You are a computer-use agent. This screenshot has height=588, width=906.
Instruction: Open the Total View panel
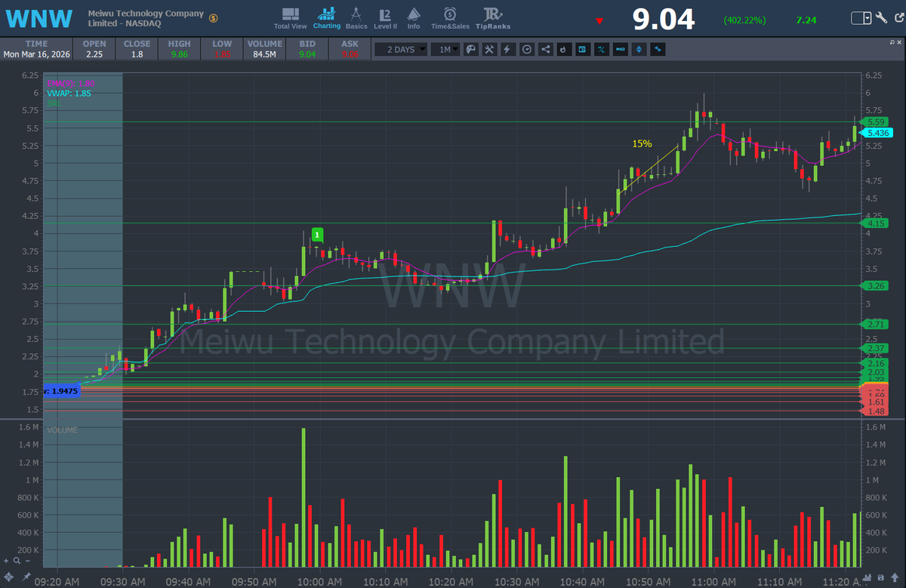(x=290, y=18)
